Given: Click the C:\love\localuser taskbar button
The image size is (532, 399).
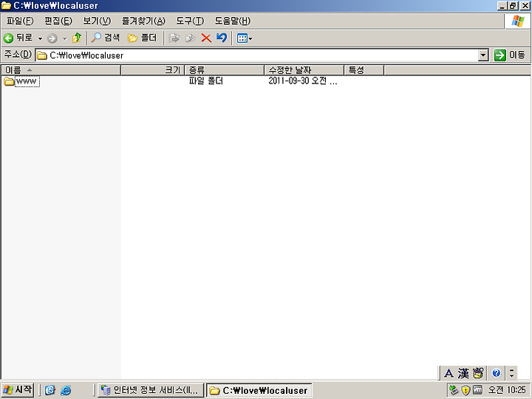Looking at the screenshot, I should pos(259,390).
